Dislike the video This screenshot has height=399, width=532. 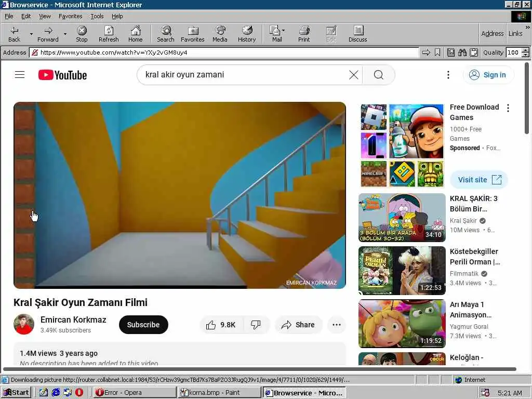(x=256, y=325)
